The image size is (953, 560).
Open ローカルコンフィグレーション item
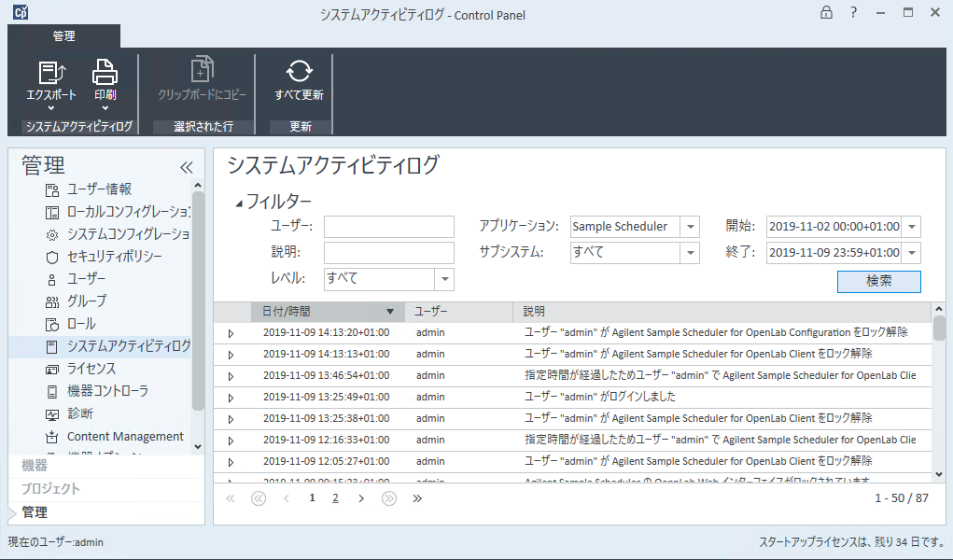coord(118,212)
